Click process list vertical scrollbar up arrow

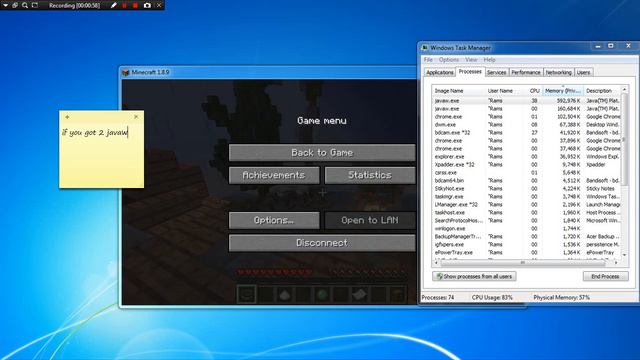click(x=624, y=89)
